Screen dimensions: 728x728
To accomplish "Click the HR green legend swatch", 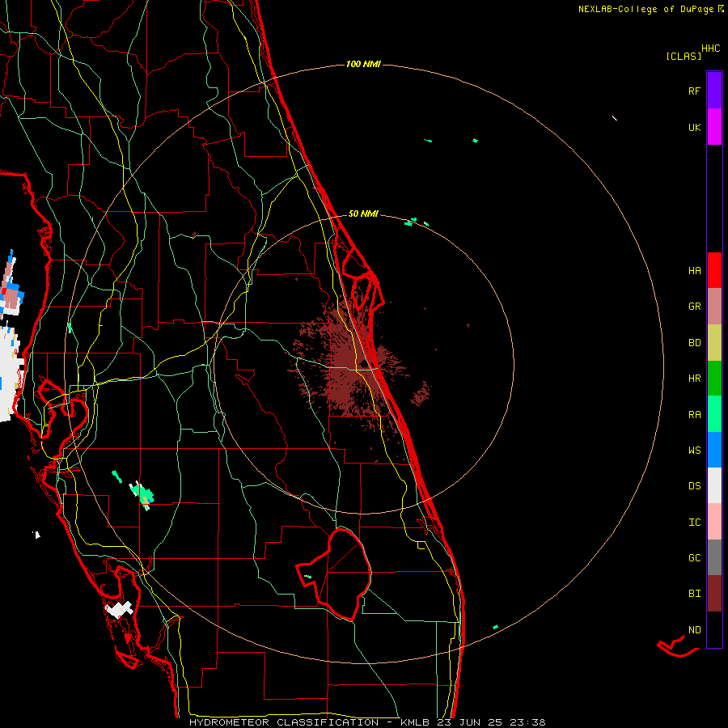I will [x=714, y=378].
